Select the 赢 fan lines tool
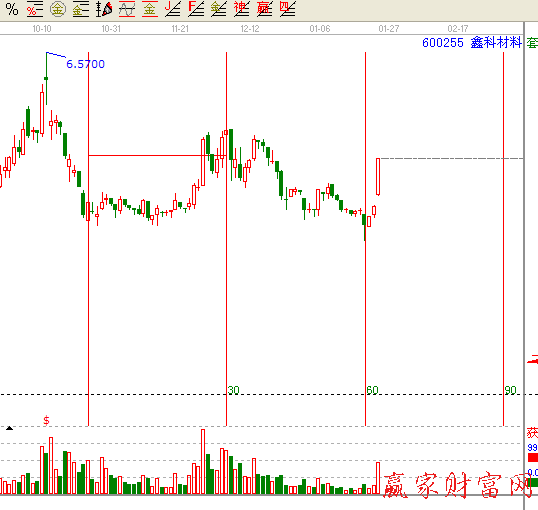Viewport: 538px width, 510px height. click(x=265, y=9)
